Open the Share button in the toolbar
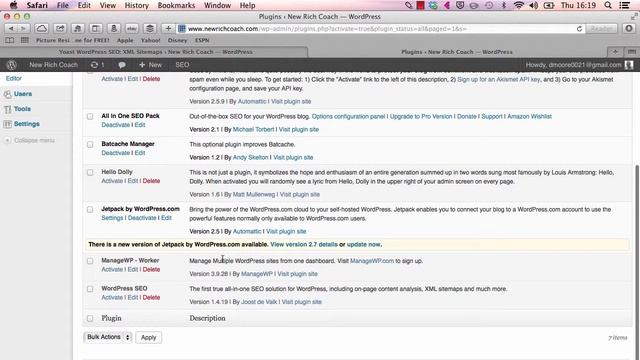Viewport: 640px width, 360px height. (x=60, y=29)
